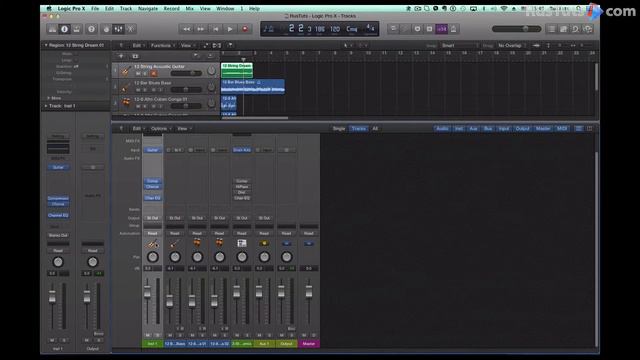This screenshot has height=360, width=640.
Task: Click the add new track plus button
Action: (x=121, y=56)
